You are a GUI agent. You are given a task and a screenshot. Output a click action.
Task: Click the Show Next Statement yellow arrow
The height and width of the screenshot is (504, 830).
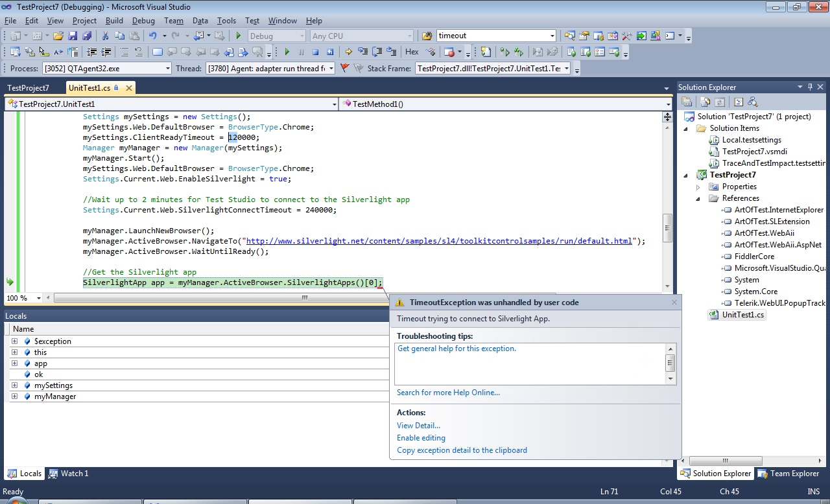click(x=348, y=52)
